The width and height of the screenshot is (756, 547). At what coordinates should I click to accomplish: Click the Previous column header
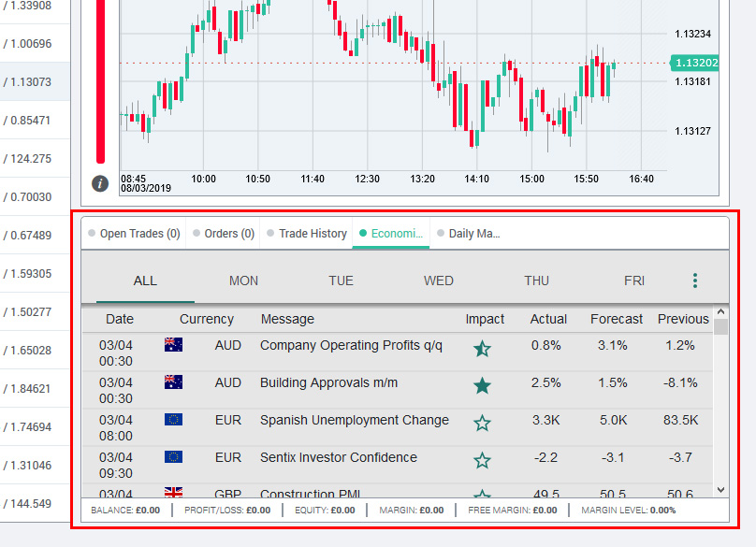pos(683,319)
